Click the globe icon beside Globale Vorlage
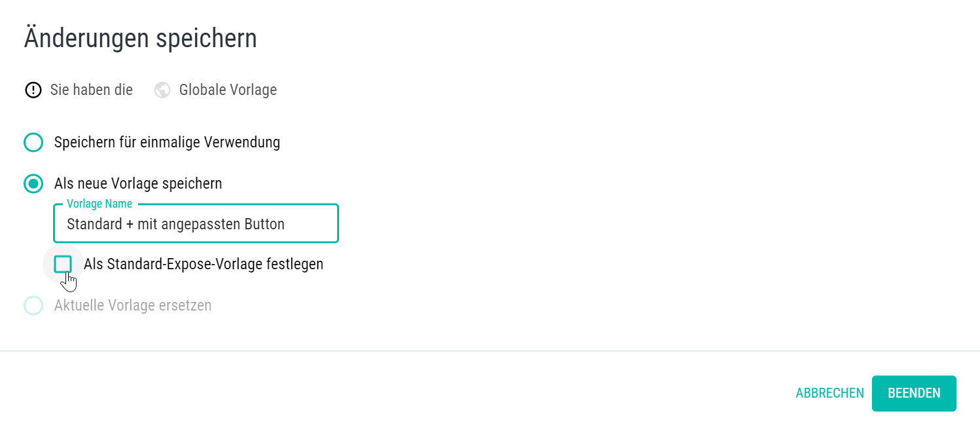The width and height of the screenshot is (980, 433). 162,90
